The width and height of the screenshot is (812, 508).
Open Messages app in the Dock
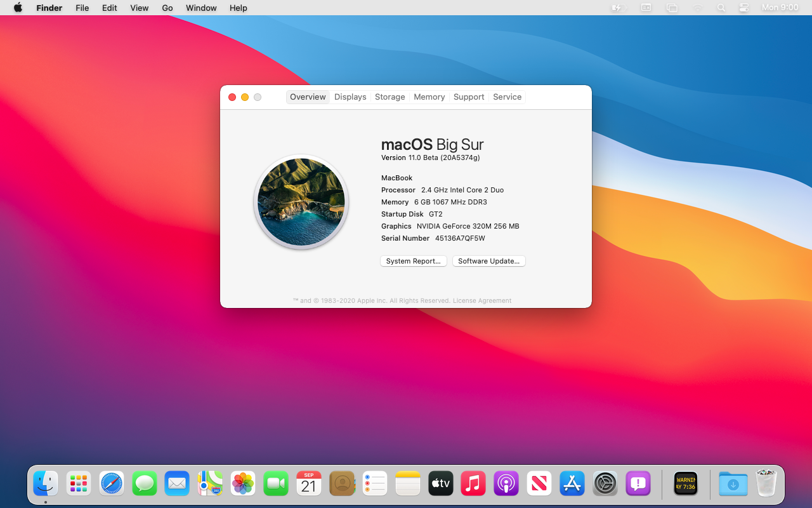click(x=145, y=484)
